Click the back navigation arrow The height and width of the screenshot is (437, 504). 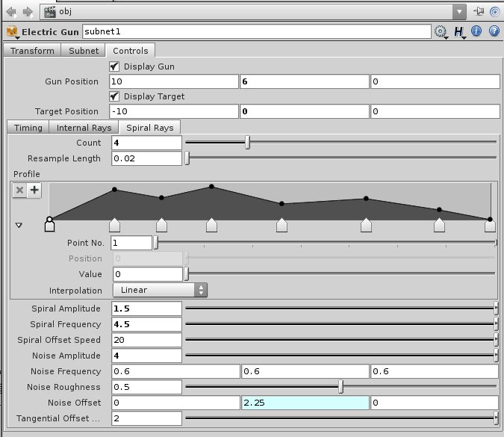click(x=10, y=12)
